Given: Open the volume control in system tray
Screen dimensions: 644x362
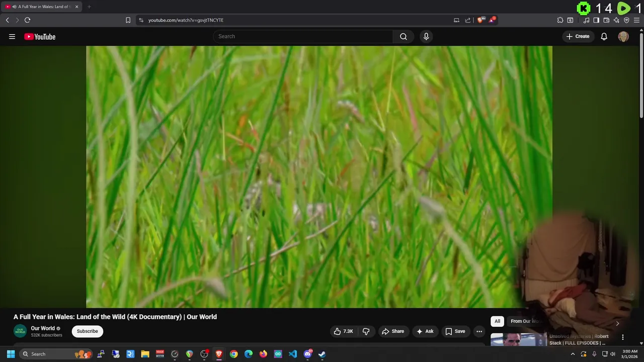Looking at the screenshot, I should [x=612, y=354].
